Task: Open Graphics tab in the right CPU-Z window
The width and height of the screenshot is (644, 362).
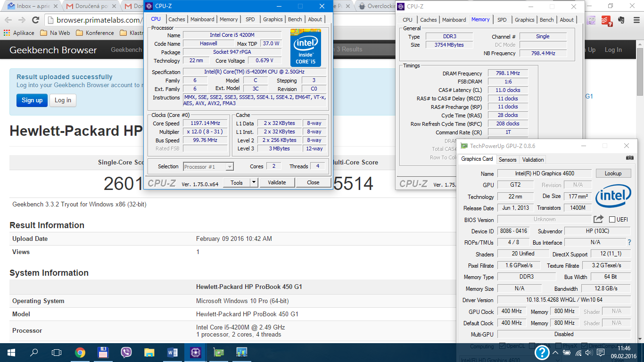Action: 524,20
